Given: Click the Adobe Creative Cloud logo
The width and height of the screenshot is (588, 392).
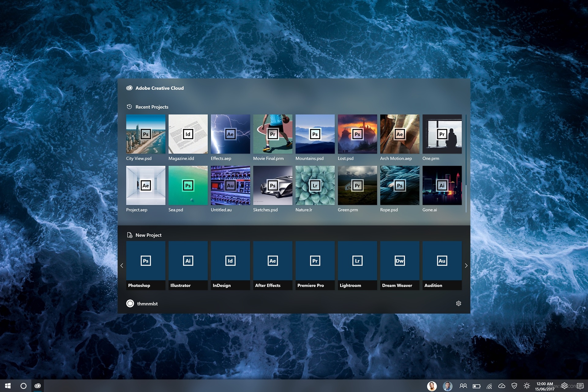Looking at the screenshot, I should click(129, 88).
